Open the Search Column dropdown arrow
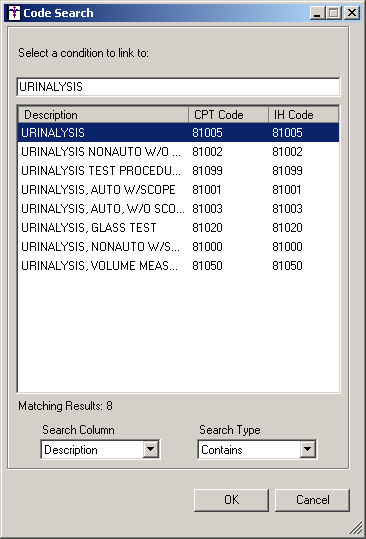This screenshot has height=539, width=366. (151, 449)
